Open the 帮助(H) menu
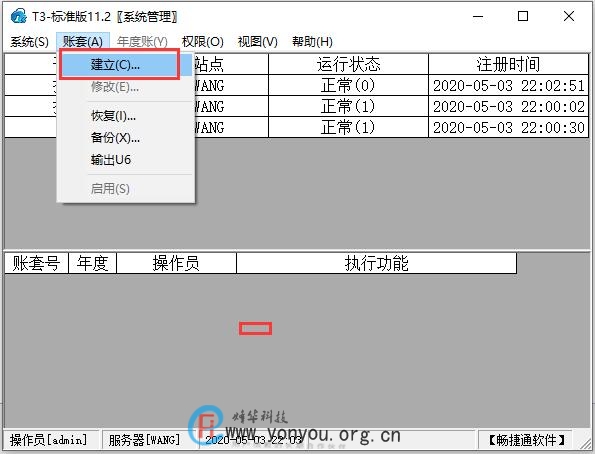Image resolution: width=595 pixels, height=454 pixels. click(312, 42)
